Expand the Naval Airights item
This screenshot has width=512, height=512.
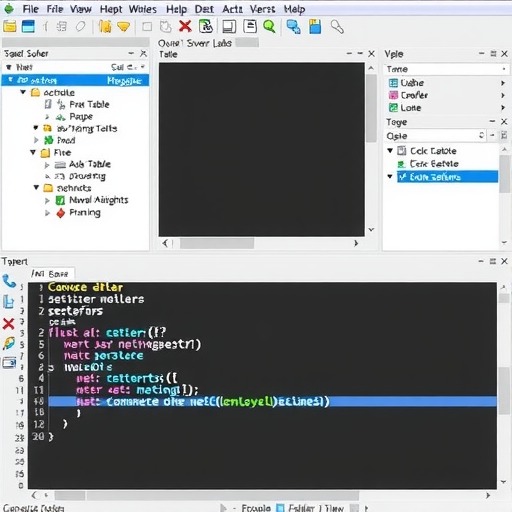point(47,200)
